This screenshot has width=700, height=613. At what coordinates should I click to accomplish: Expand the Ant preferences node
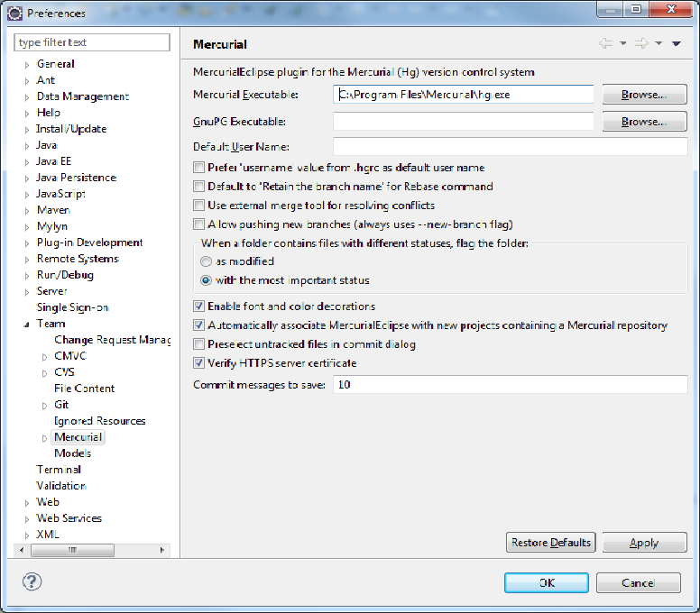click(27, 81)
